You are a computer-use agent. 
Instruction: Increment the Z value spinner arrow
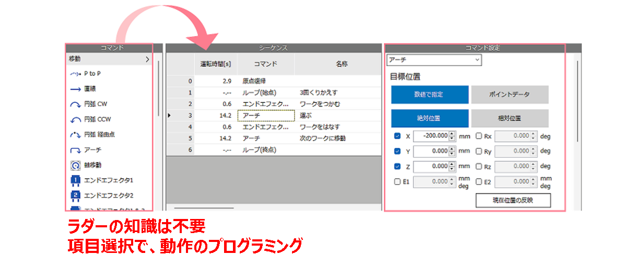[x=452, y=164]
